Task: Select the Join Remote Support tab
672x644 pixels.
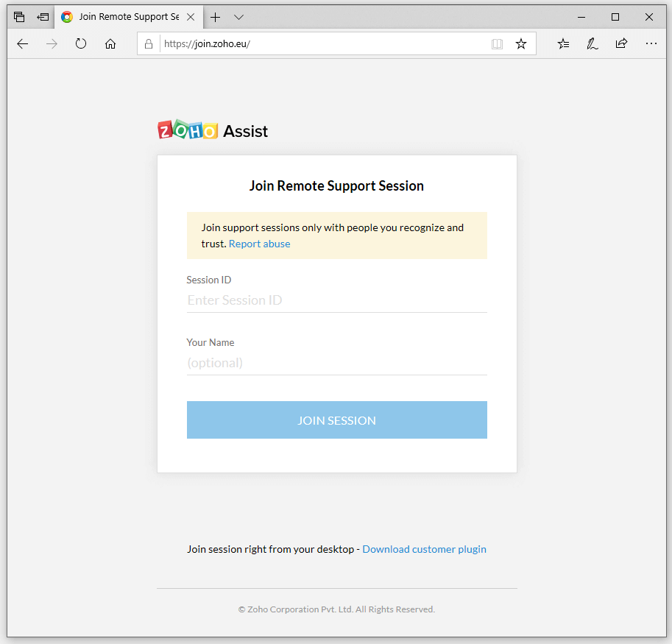Action: 125,17
